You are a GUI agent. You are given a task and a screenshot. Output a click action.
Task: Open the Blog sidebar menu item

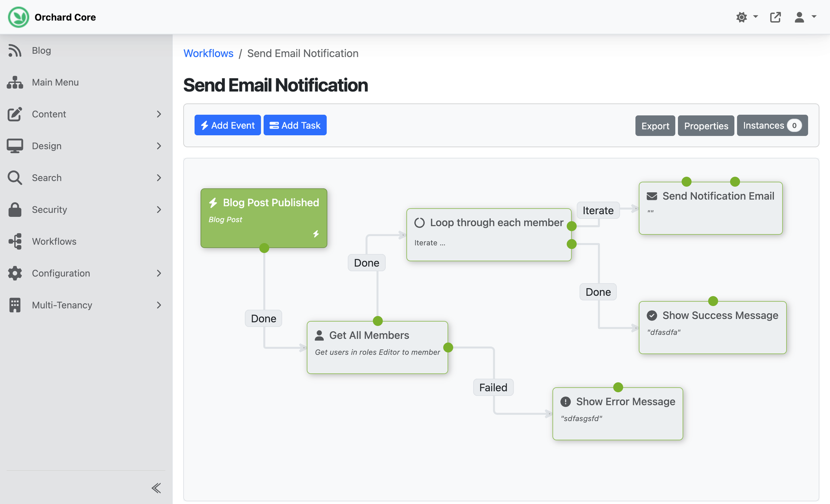(86, 51)
